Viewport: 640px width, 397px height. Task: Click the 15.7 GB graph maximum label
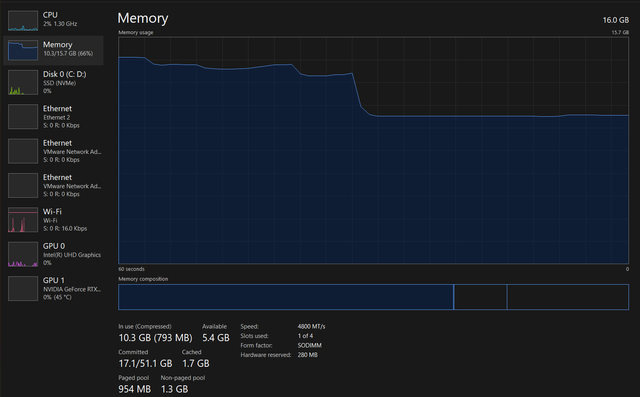point(620,33)
